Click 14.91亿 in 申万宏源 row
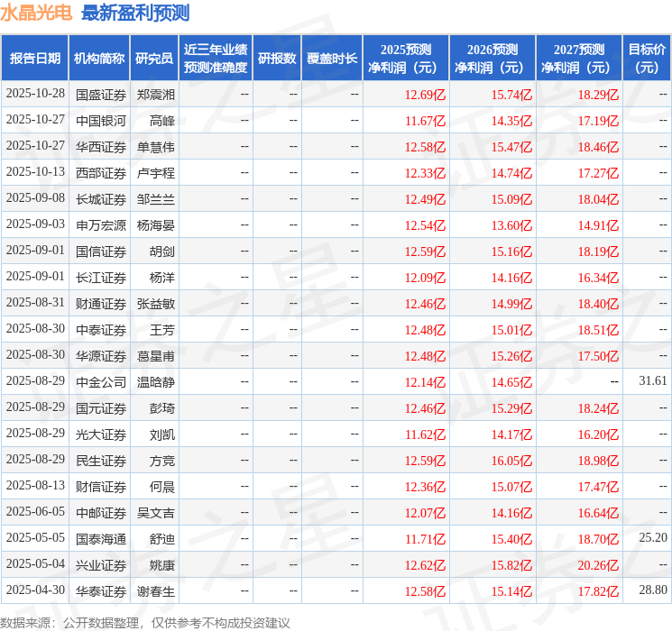672x631 pixels. click(598, 225)
